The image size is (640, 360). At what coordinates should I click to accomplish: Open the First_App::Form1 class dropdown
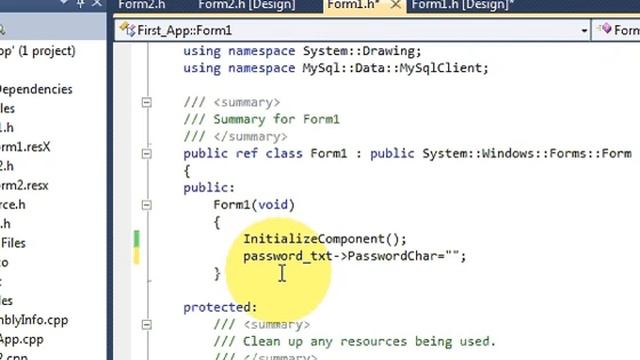click(x=584, y=31)
